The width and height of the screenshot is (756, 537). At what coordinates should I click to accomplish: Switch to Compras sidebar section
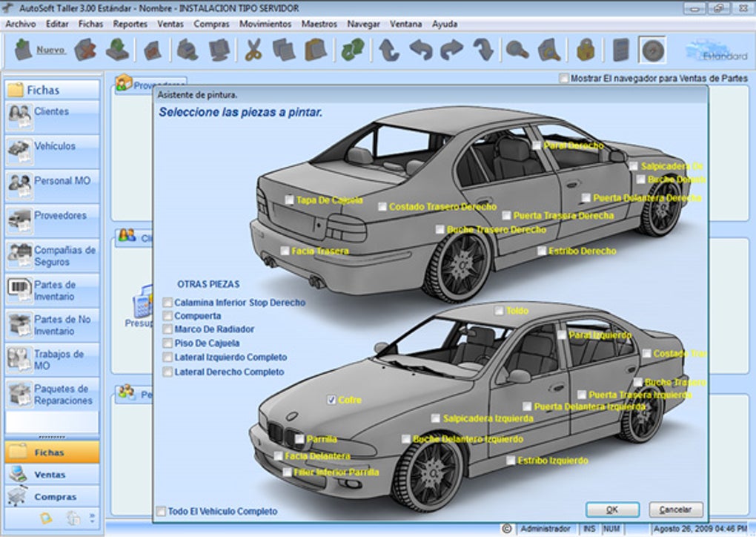tap(52, 496)
